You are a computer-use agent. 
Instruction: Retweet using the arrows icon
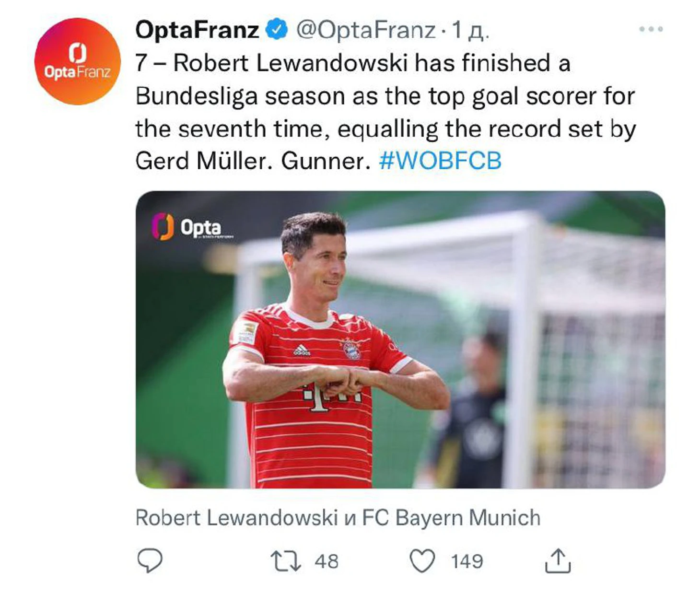pos(286,561)
